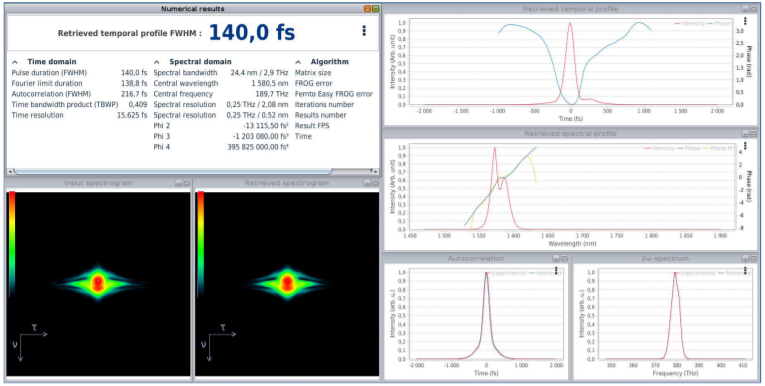Toggle Experimental legend in Autocorrelation chart

[x=505, y=273]
